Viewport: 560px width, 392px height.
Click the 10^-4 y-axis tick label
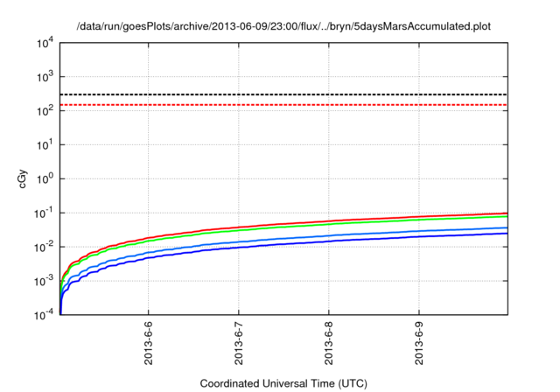click(44, 315)
